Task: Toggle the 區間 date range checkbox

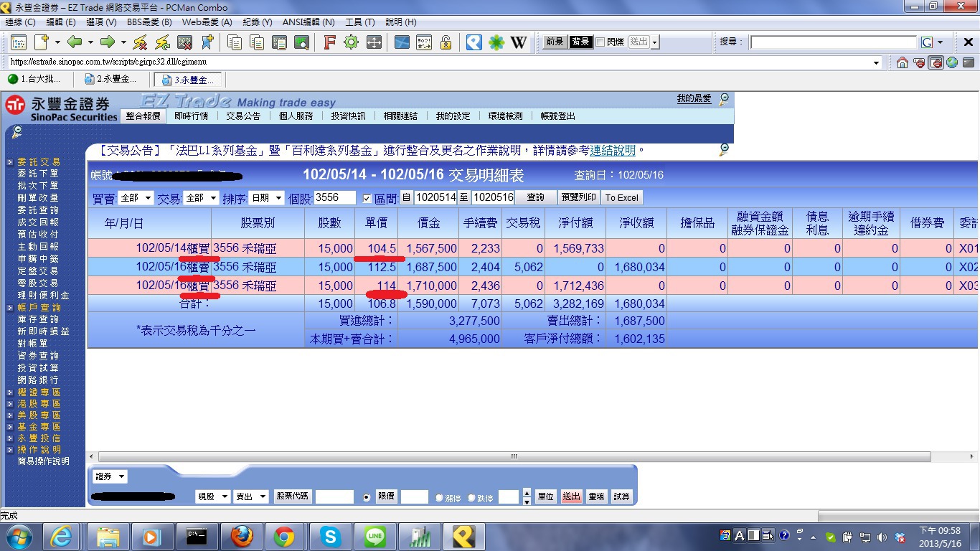Action: [x=367, y=198]
